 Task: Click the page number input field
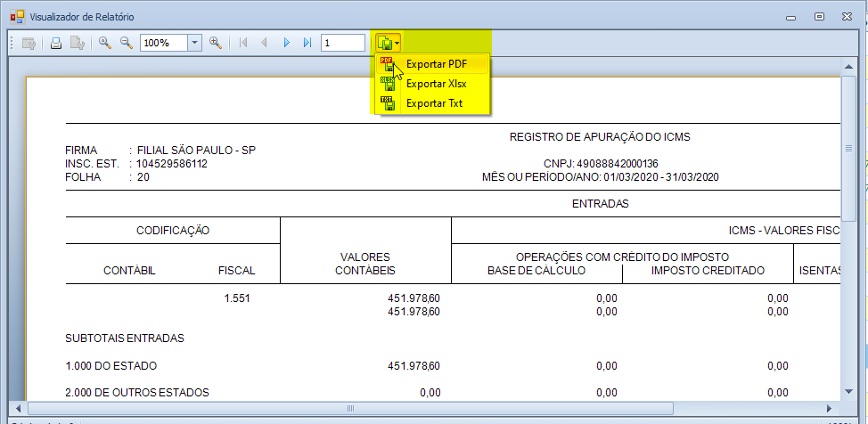[x=343, y=43]
